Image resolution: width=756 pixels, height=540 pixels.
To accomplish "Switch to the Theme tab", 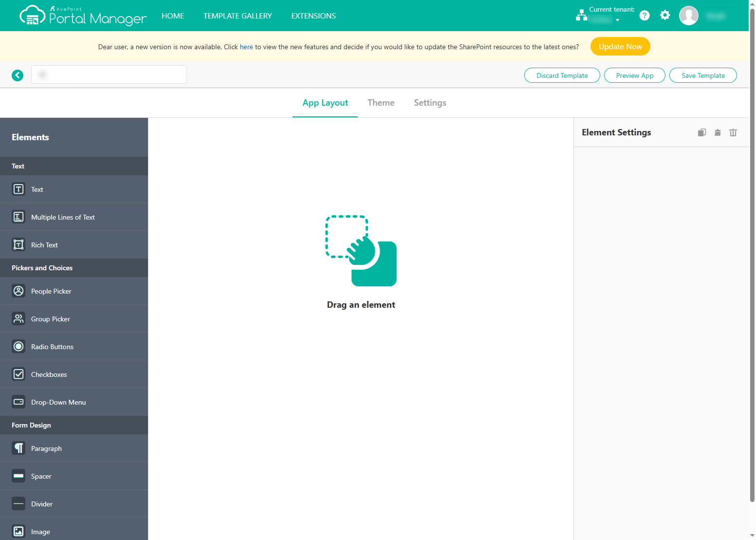I will tap(381, 102).
